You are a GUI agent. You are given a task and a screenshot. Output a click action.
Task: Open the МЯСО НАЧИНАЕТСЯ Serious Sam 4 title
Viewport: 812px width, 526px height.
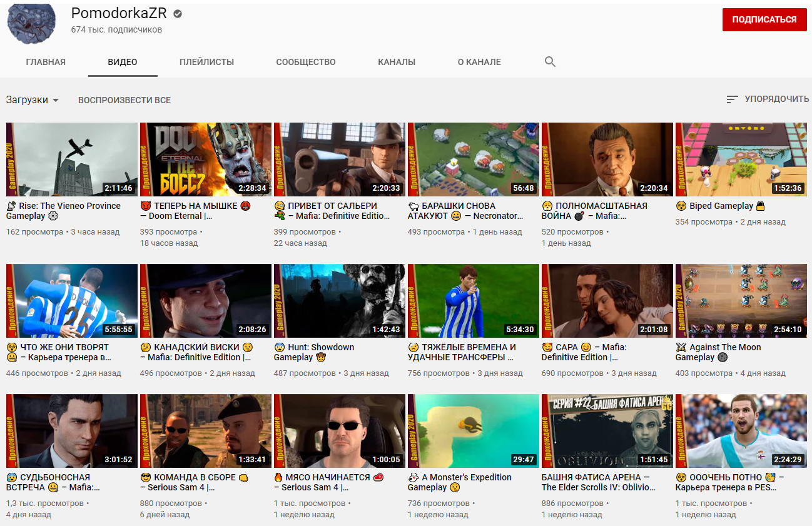point(329,482)
